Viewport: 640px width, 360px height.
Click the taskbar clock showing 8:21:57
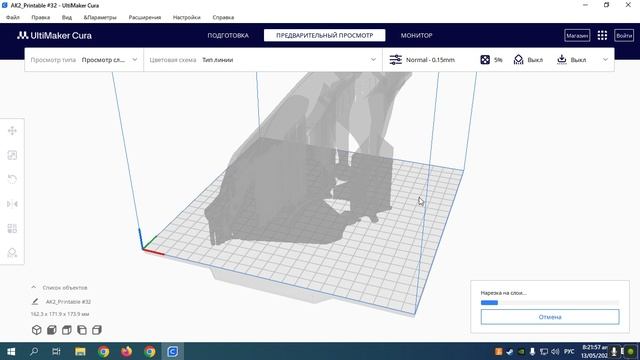[595, 351]
